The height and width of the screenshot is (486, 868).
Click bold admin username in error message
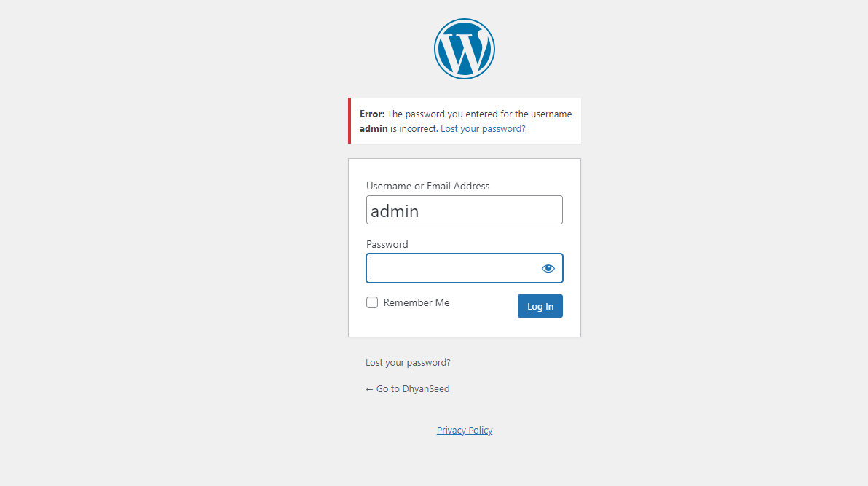click(374, 128)
